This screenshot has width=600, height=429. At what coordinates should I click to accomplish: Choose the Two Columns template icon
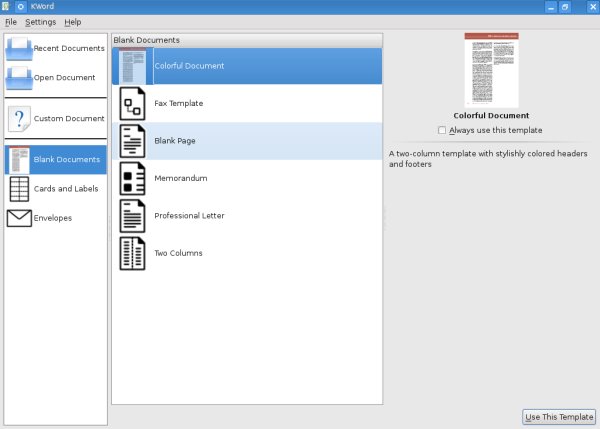pos(132,254)
